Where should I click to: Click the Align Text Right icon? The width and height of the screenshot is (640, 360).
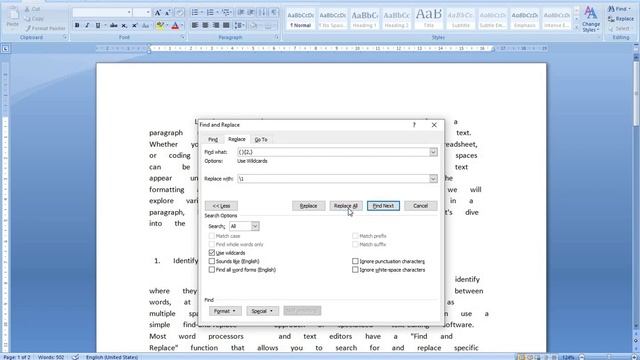coord(216,25)
